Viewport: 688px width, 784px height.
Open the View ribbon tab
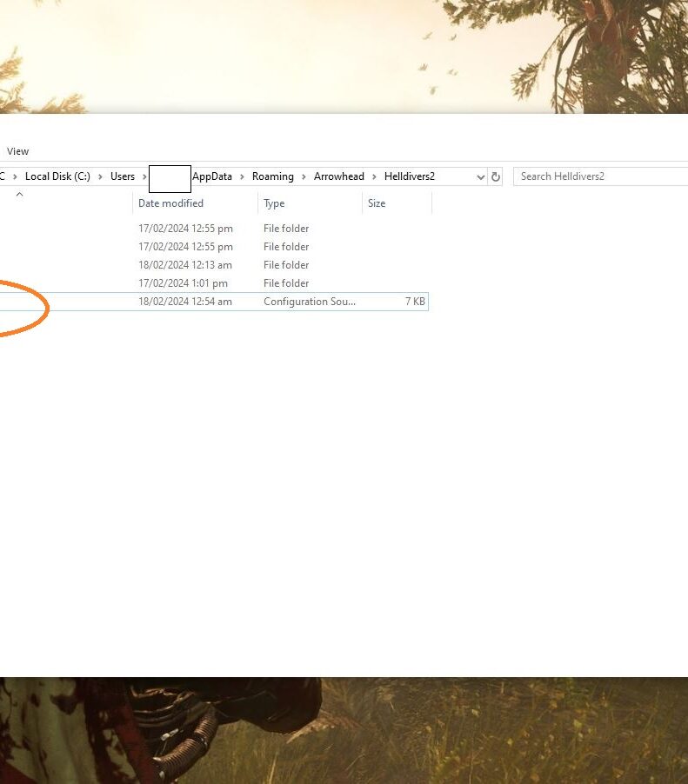pyautogui.click(x=17, y=151)
